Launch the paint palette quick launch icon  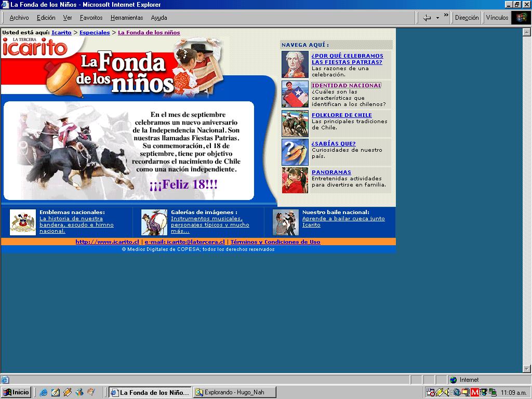pyautogui.click(x=91, y=392)
